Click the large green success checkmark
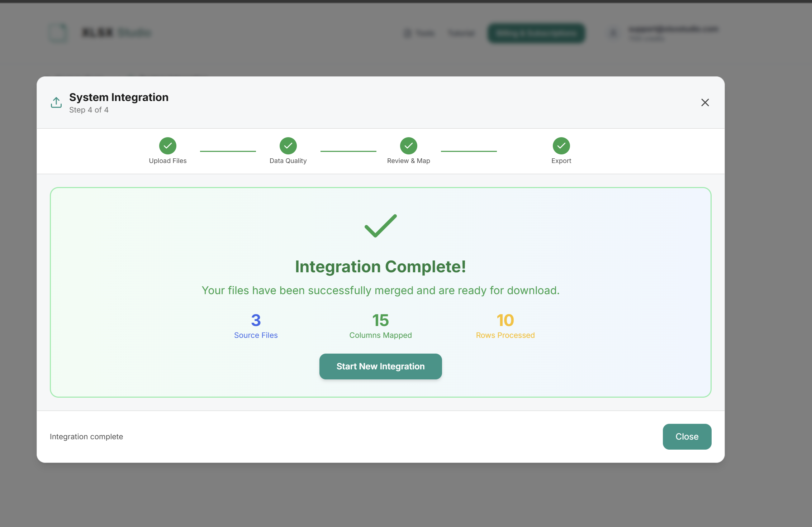Image resolution: width=812 pixels, height=527 pixels. click(x=380, y=226)
